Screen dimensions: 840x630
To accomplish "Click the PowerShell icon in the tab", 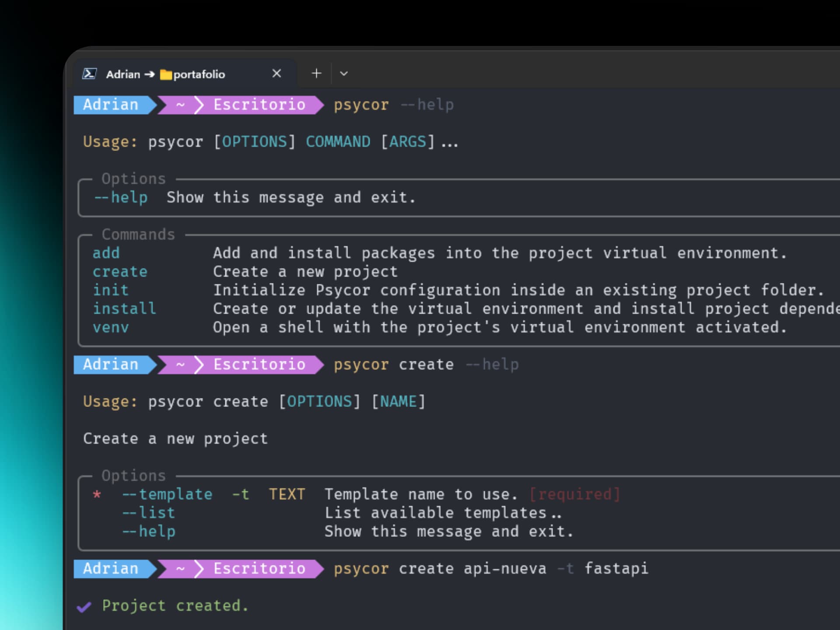I will (x=89, y=74).
